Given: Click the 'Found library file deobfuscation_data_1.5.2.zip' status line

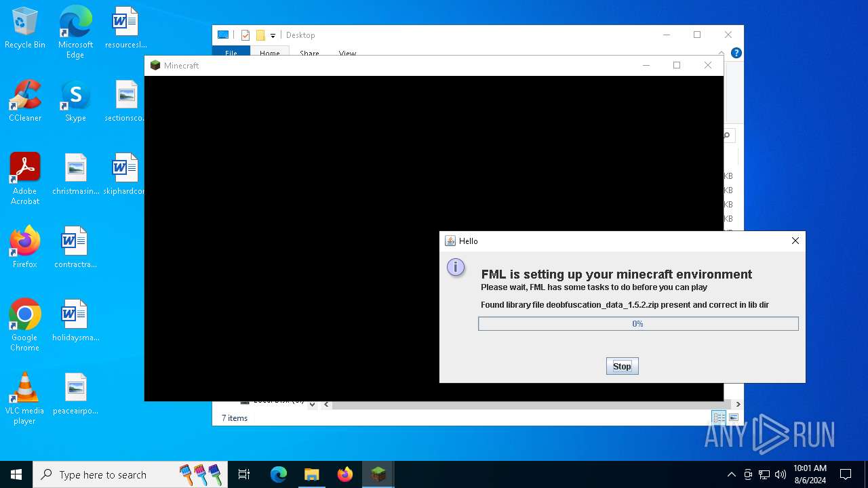Looking at the screenshot, I should coord(625,305).
